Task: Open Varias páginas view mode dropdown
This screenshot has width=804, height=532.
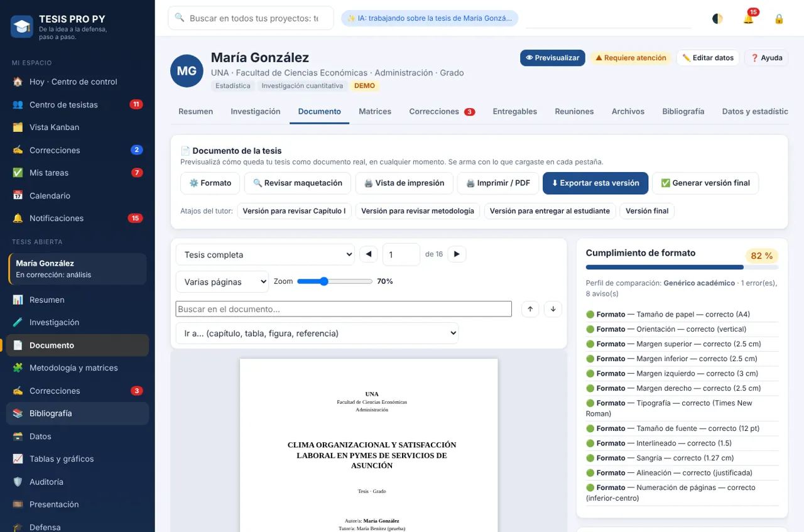Action: pyautogui.click(x=222, y=282)
